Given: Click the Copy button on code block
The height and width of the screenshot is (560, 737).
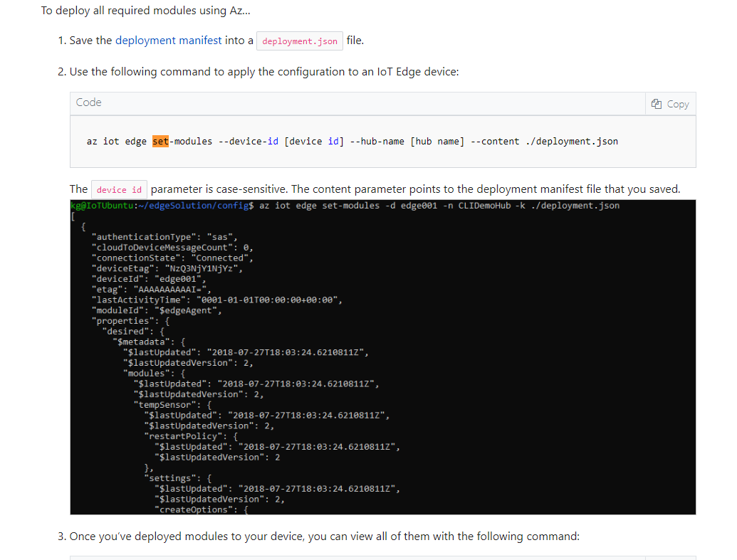Looking at the screenshot, I should tap(670, 104).
